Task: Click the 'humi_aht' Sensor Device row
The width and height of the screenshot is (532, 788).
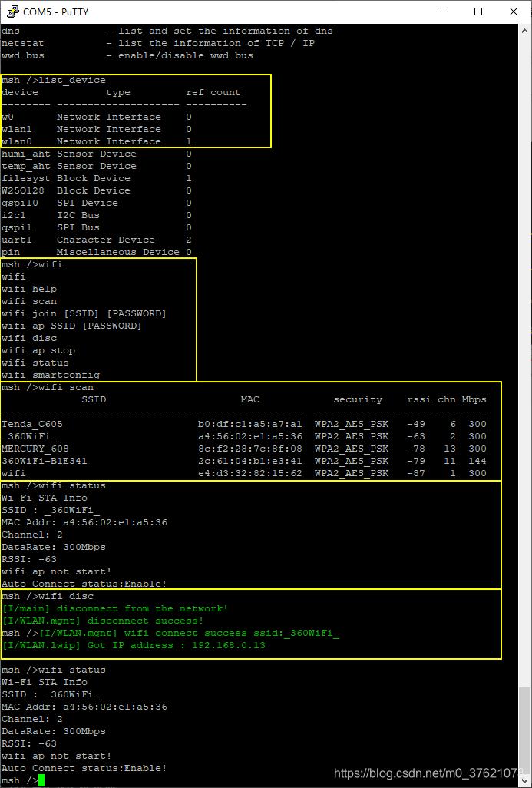Action: click(97, 154)
